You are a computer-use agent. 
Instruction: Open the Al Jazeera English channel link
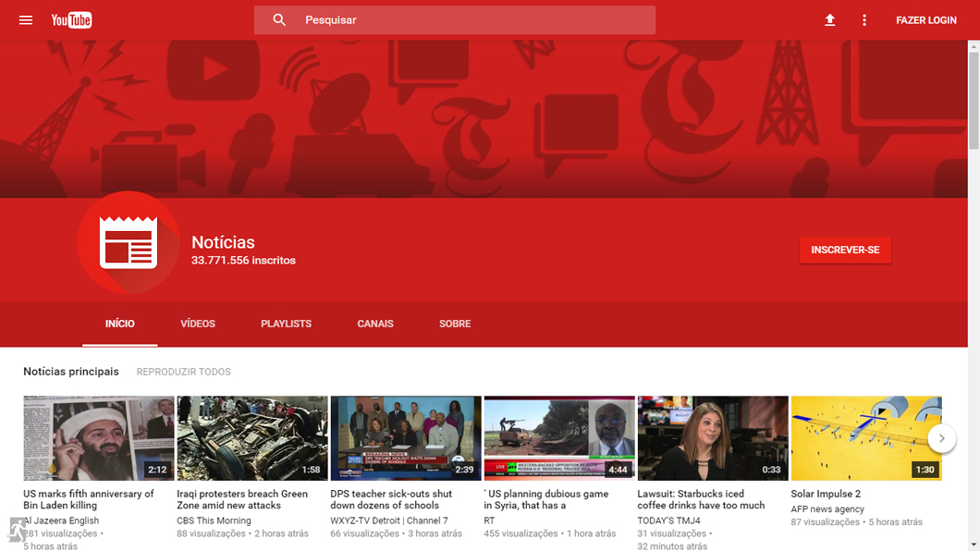pos(61,520)
